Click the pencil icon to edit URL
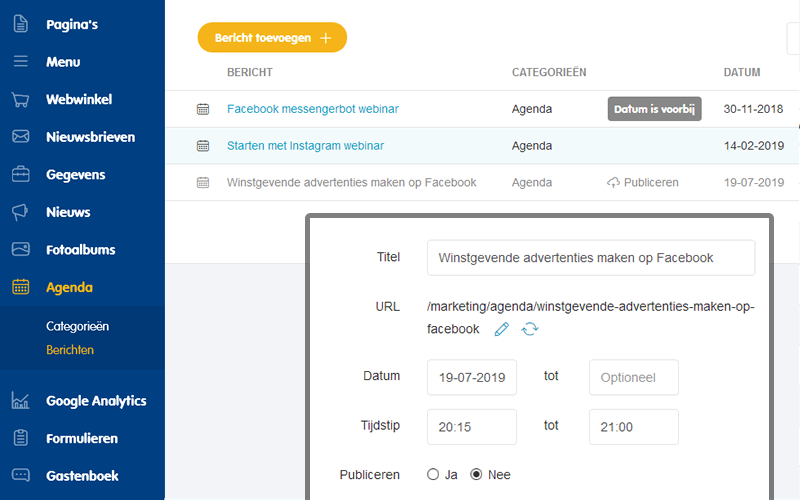This screenshot has width=800, height=500. pos(502,329)
